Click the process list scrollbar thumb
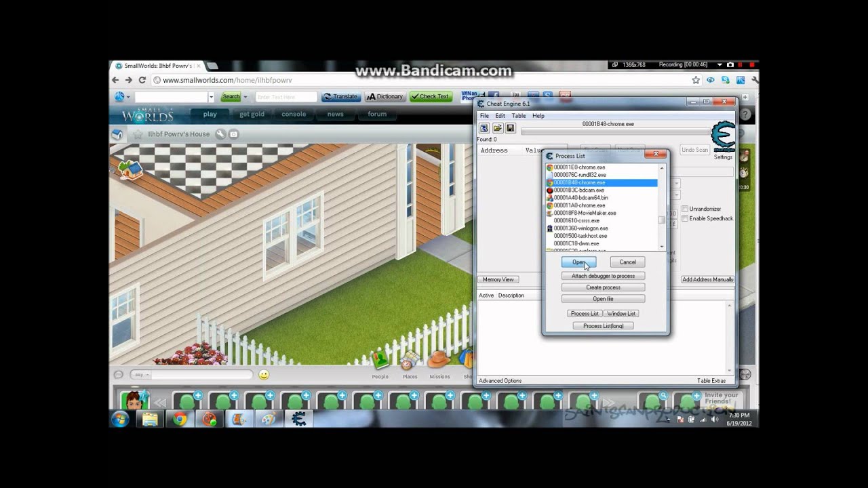Viewport: 868px width, 488px height. click(662, 220)
